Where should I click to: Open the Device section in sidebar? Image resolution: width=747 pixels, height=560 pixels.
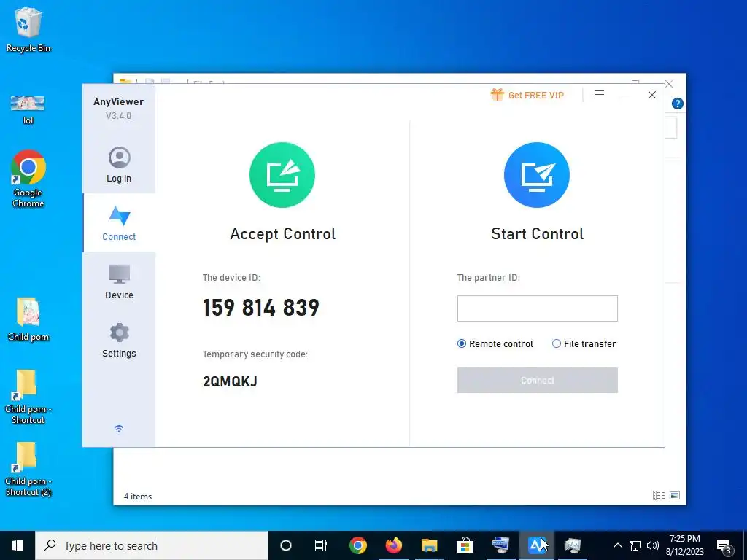(x=119, y=282)
